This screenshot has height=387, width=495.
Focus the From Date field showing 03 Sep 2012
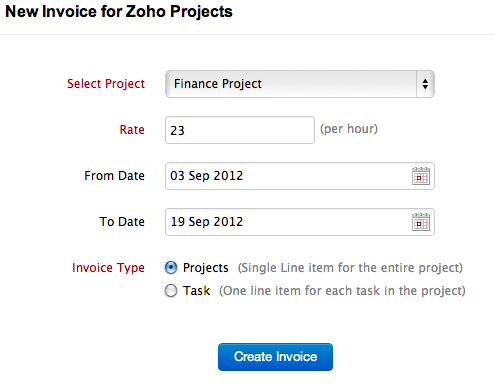point(300,176)
